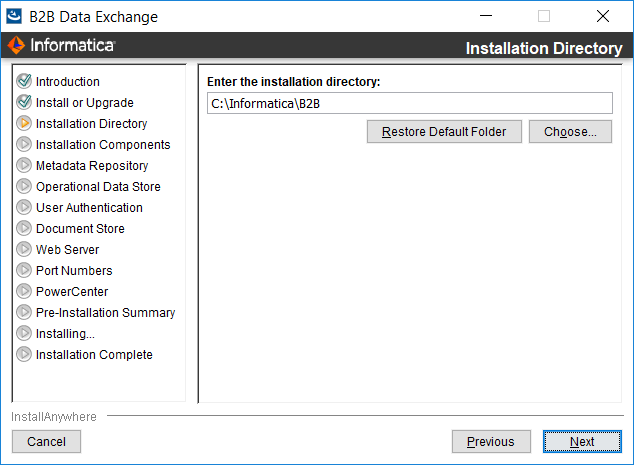Select the Web Server step label

click(x=68, y=249)
